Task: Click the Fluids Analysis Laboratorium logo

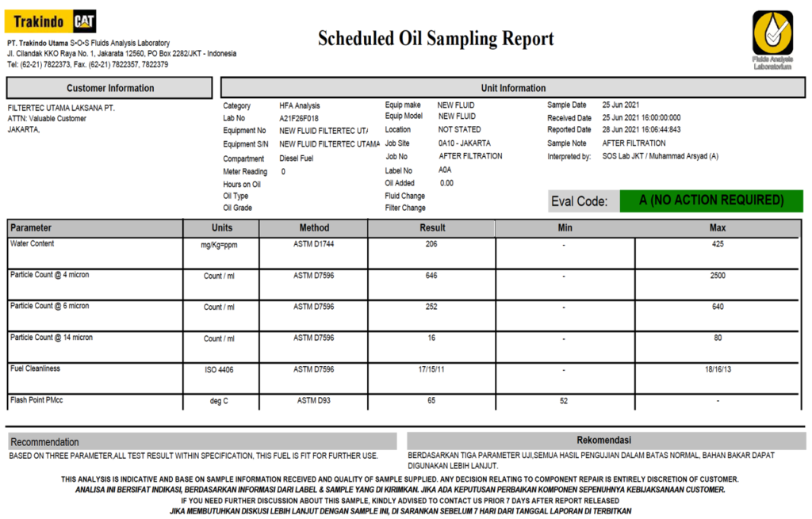Action: click(772, 37)
